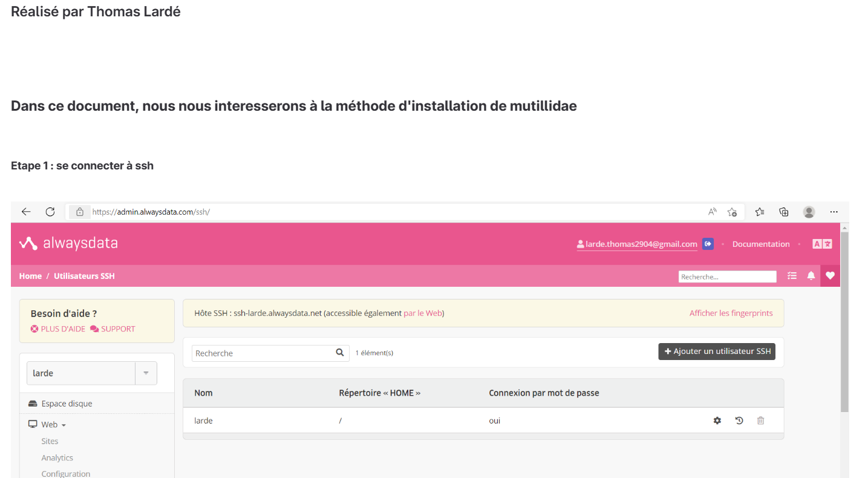
Task: Edit larde user via gear icon
Action: tap(717, 421)
